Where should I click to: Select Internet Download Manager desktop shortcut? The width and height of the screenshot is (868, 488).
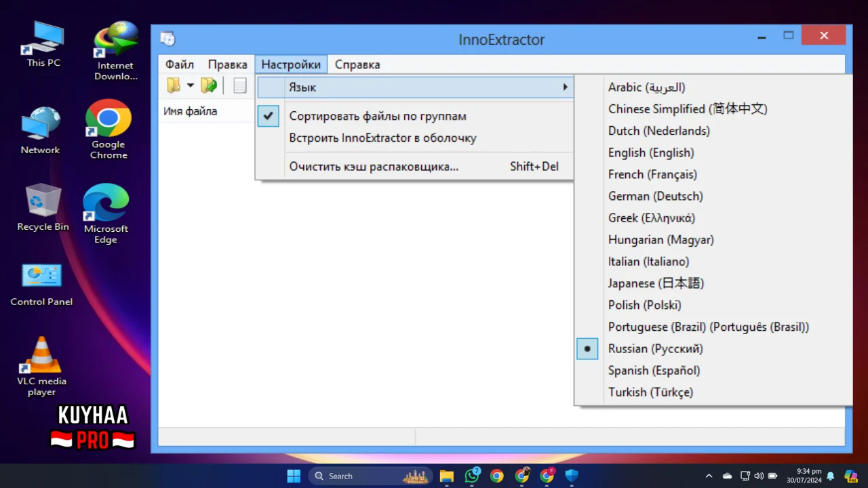115,51
